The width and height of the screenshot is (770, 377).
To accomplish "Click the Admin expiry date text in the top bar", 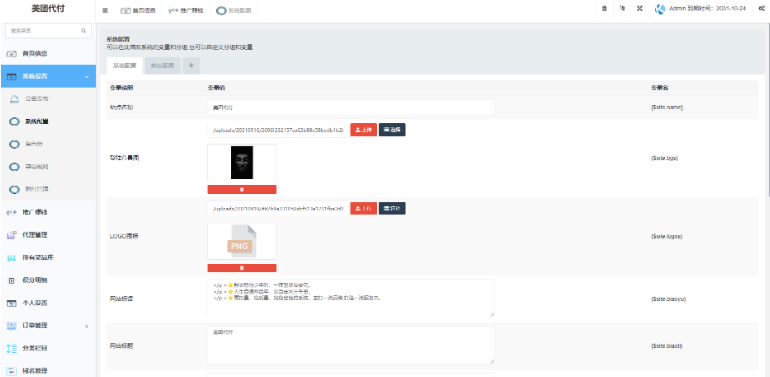I will [707, 9].
